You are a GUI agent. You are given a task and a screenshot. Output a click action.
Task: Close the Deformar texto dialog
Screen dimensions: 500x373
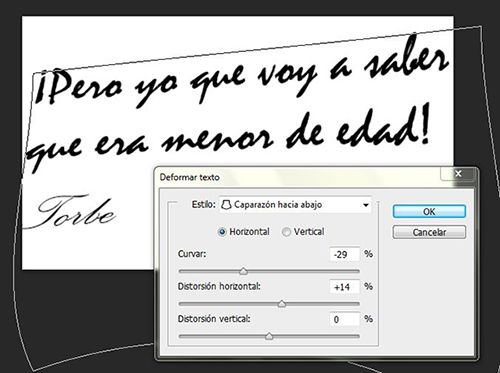tap(458, 173)
